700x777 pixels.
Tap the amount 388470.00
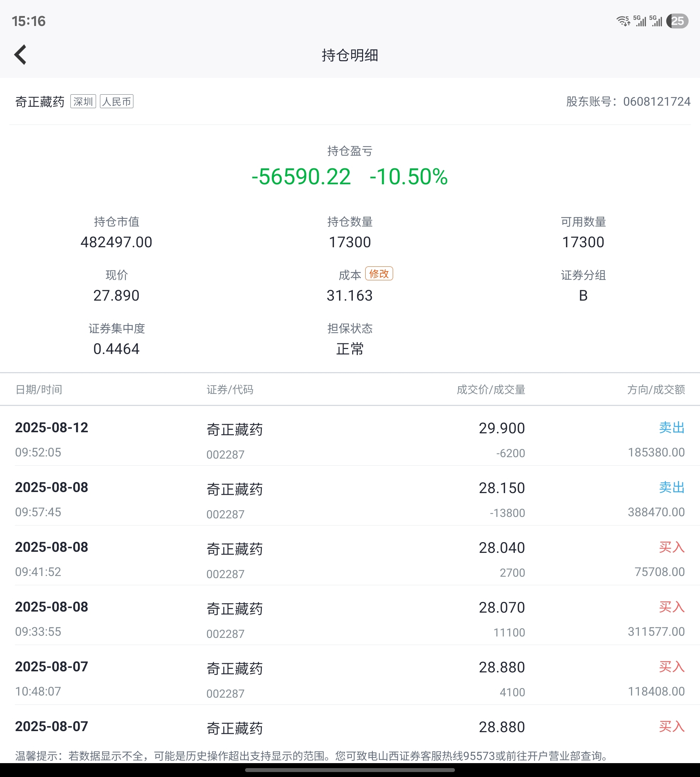click(656, 512)
